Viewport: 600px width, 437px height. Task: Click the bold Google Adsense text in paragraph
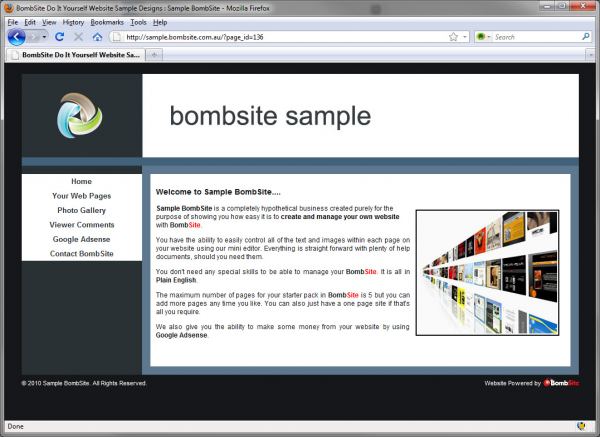point(181,335)
